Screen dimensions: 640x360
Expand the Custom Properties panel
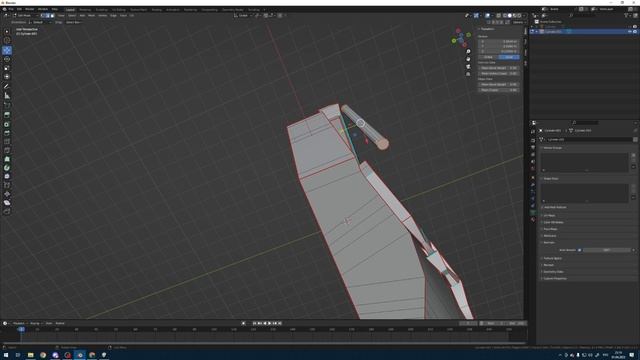[554, 278]
